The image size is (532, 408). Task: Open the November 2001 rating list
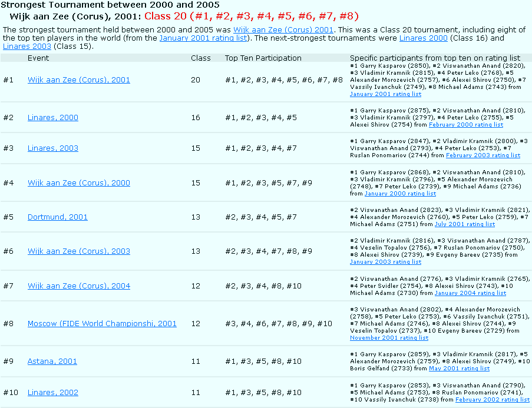tap(389, 338)
